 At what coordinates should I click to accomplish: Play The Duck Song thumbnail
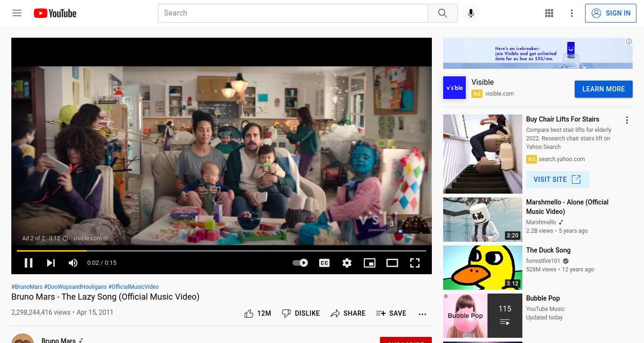click(483, 268)
